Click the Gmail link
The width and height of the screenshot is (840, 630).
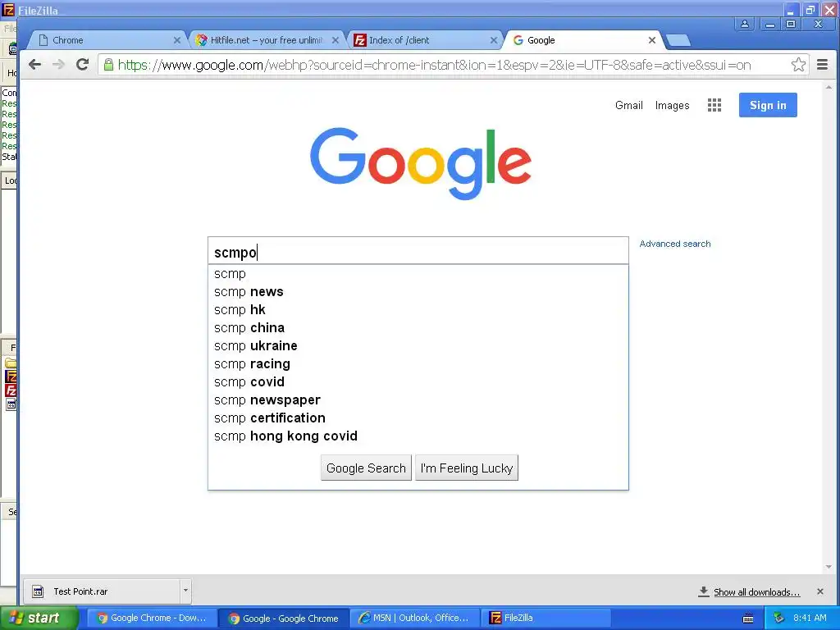tap(629, 105)
